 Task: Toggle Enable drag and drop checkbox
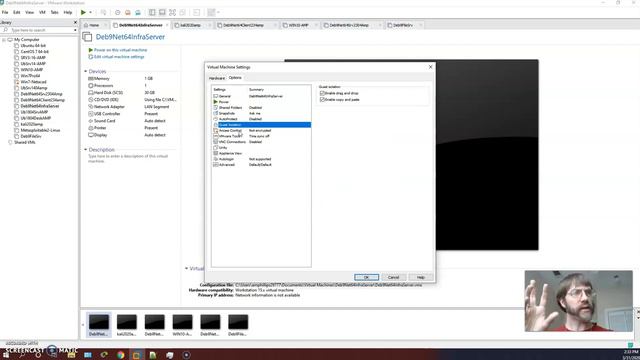pyautogui.click(x=322, y=93)
